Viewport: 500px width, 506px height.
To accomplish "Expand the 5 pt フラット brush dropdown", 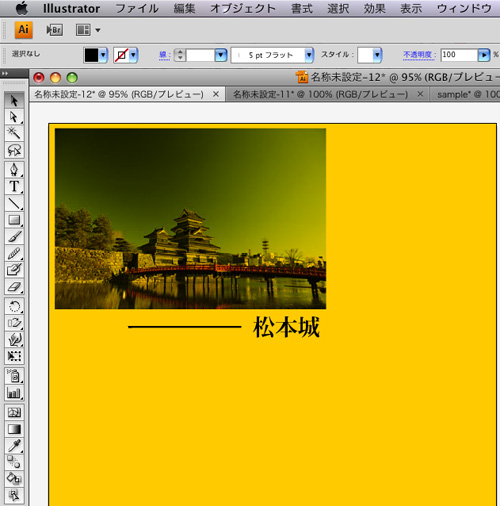I will tap(309, 55).
